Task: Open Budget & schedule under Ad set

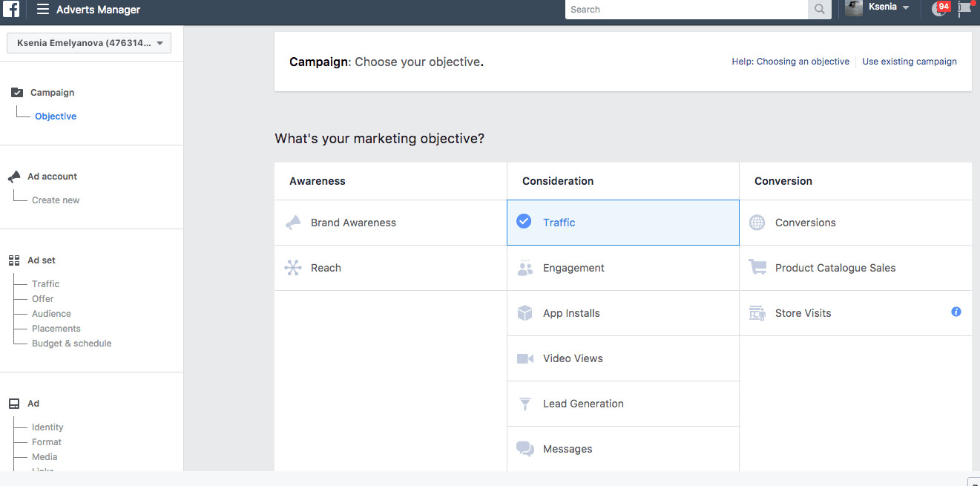Action: pyautogui.click(x=71, y=343)
